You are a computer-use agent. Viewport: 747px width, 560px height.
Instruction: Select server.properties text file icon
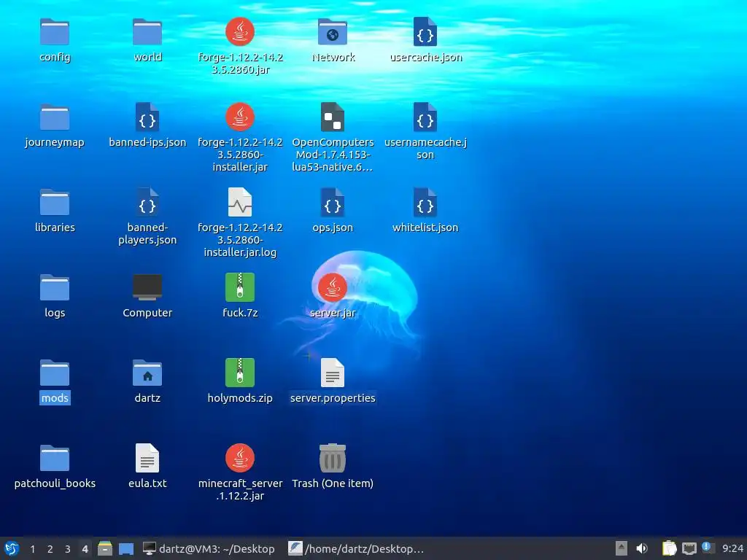[333, 373]
